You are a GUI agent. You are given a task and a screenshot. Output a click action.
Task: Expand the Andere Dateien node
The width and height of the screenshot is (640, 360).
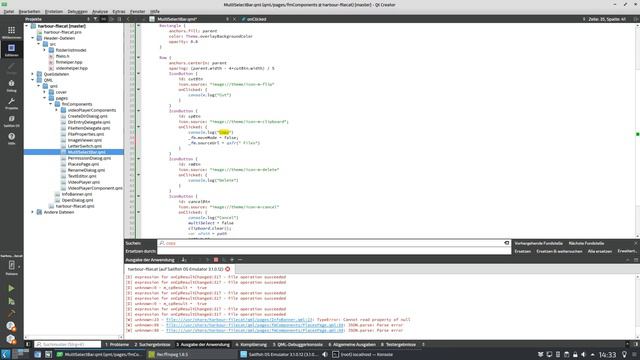click(x=33, y=212)
